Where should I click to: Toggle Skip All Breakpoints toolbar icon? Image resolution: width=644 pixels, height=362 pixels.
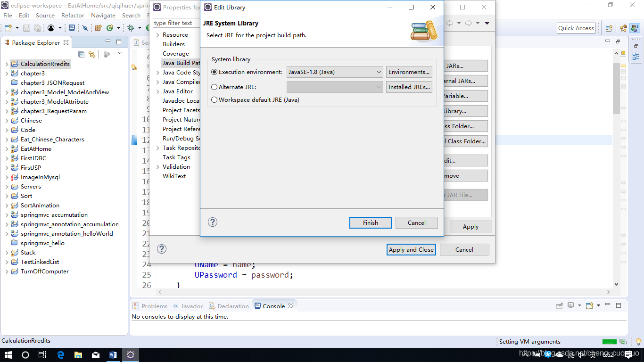[x=85, y=28]
